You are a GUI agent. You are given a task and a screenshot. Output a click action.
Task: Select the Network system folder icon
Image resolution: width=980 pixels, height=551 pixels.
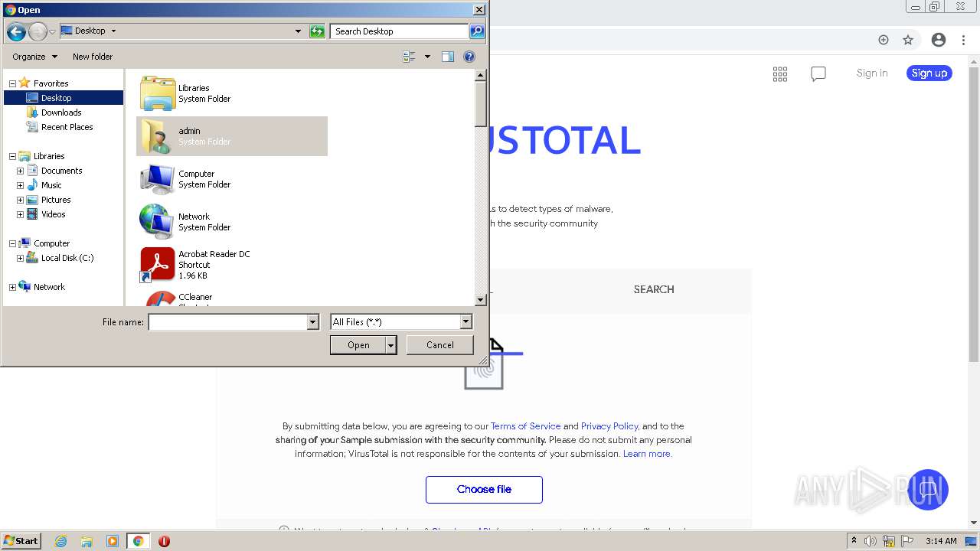[158, 222]
